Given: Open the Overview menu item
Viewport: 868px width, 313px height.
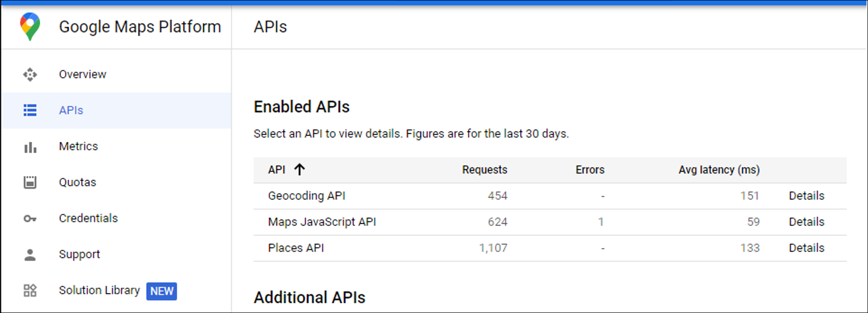Looking at the screenshot, I should click(x=82, y=75).
